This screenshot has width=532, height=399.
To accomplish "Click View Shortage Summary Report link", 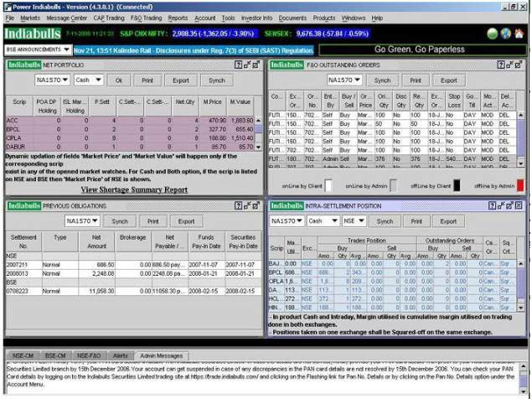I will click(x=134, y=189).
